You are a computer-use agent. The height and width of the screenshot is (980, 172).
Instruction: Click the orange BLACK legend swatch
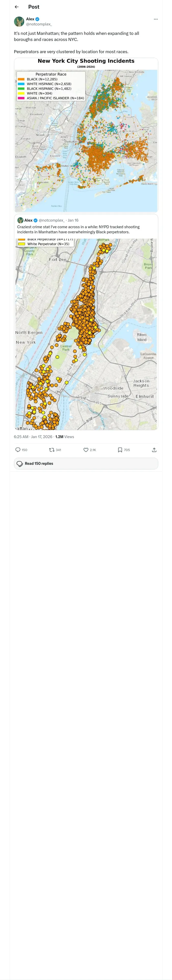[21, 79]
